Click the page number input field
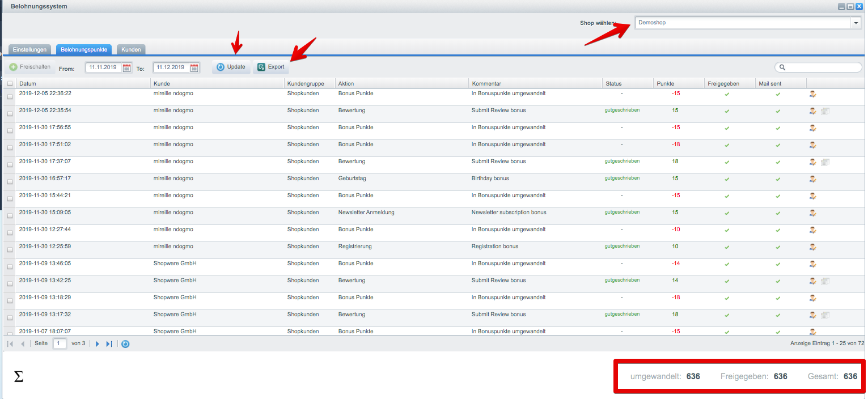 (x=60, y=343)
